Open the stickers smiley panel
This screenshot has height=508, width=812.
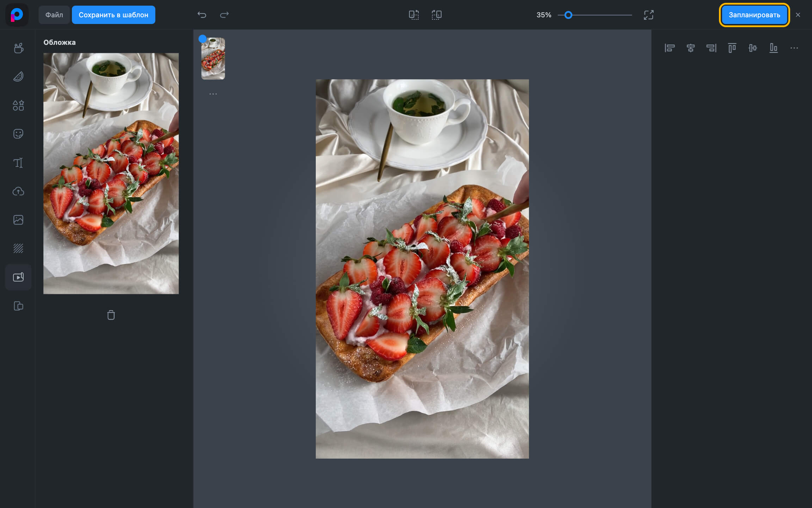(18, 134)
